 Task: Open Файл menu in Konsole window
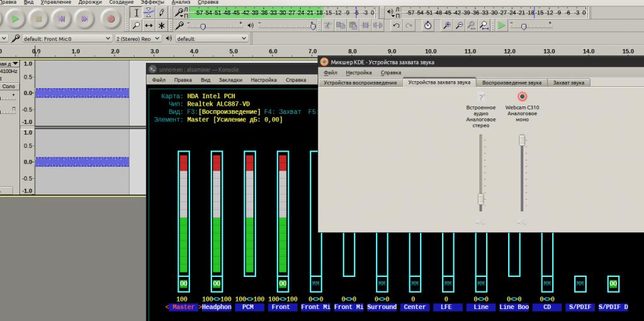click(x=159, y=80)
